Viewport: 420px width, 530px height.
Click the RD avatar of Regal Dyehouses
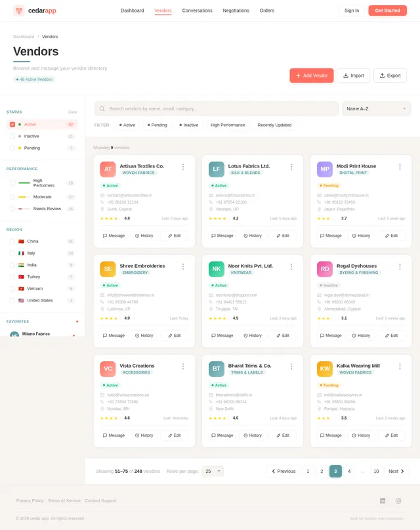325,269
